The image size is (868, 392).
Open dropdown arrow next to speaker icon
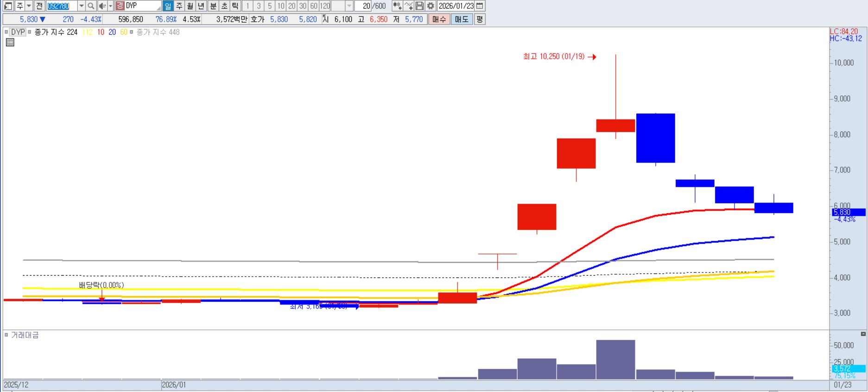click(x=110, y=6)
